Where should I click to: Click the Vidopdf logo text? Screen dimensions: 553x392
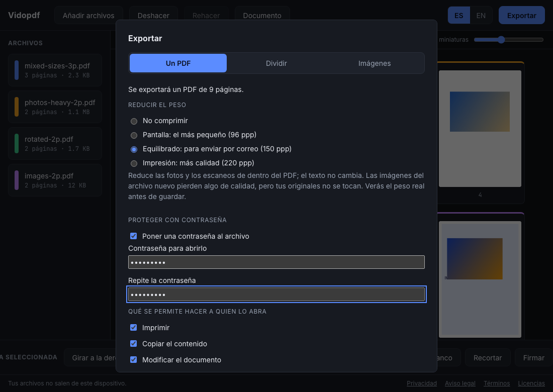24,15
